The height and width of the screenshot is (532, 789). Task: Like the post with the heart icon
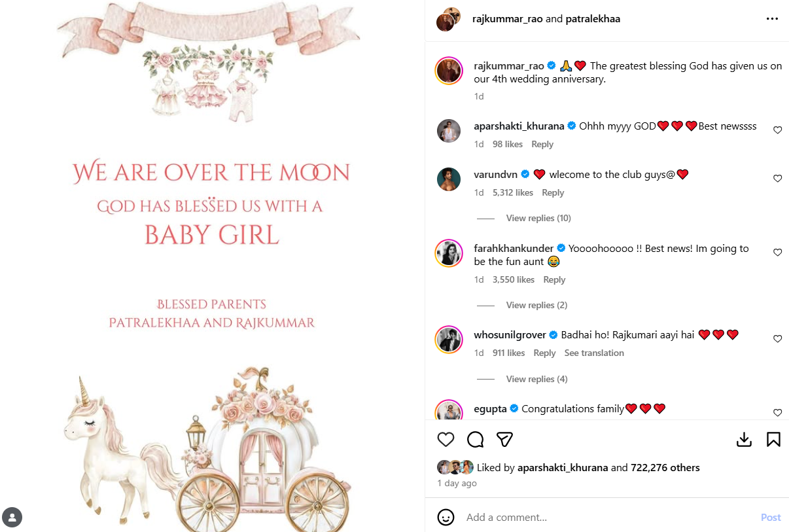[x=446, y=440]
